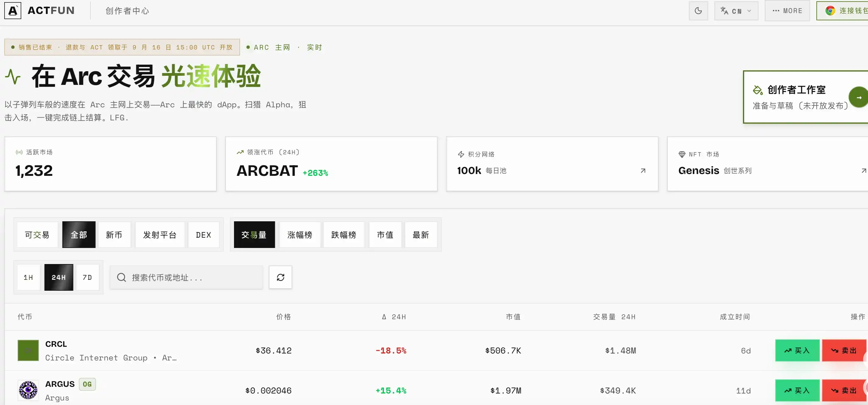Switch timeframe to 7D
868x405 pixels.
click(x=88, y=277)
